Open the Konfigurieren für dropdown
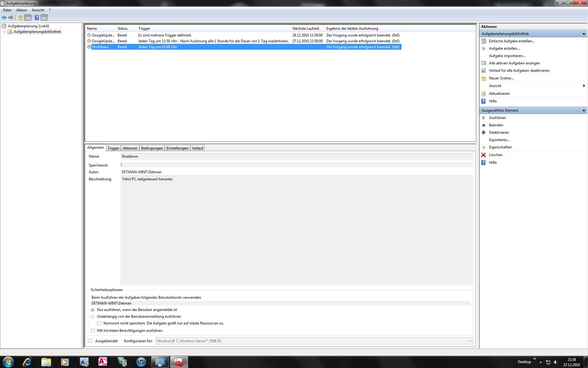This screenshot has width=588, height=368. click(470, 341)
